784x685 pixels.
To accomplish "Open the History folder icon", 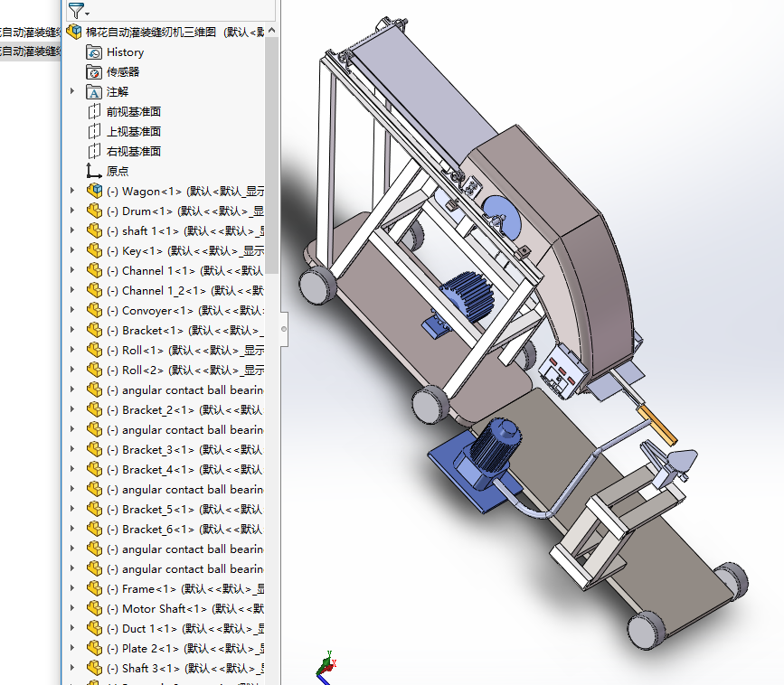I will pos(93,52).
